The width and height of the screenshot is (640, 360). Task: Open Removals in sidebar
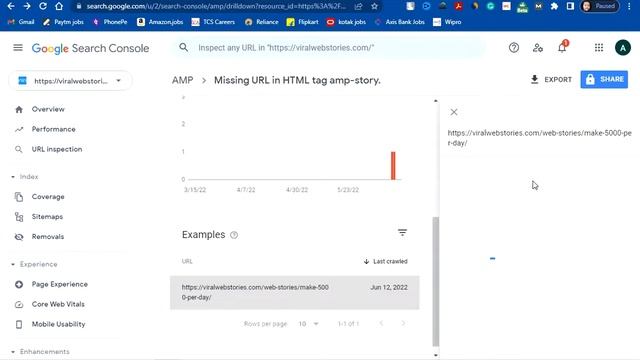(x=48, y=237)
